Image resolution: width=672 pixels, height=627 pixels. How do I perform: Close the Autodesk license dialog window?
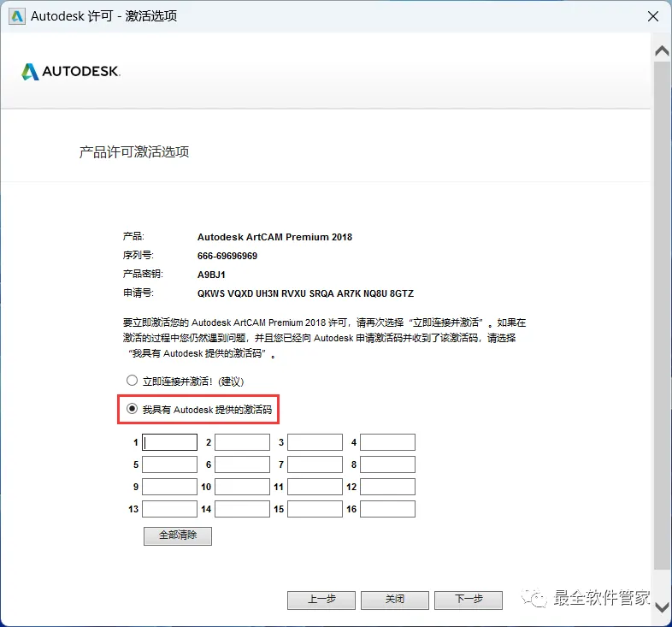[x=652, y=16]
